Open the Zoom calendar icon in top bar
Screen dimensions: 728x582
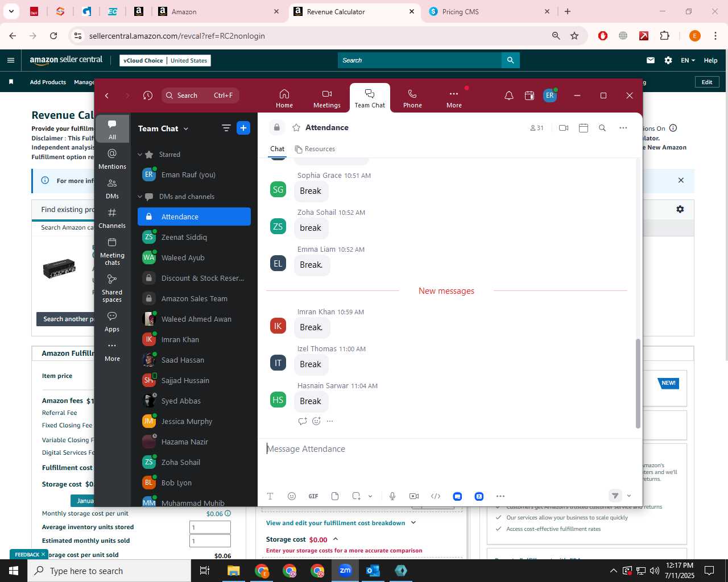[530, 95]
